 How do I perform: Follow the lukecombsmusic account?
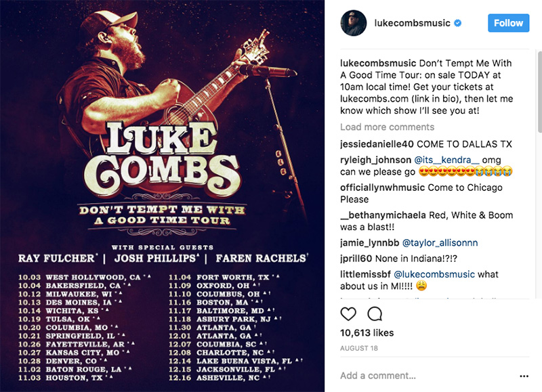[509, 23]
